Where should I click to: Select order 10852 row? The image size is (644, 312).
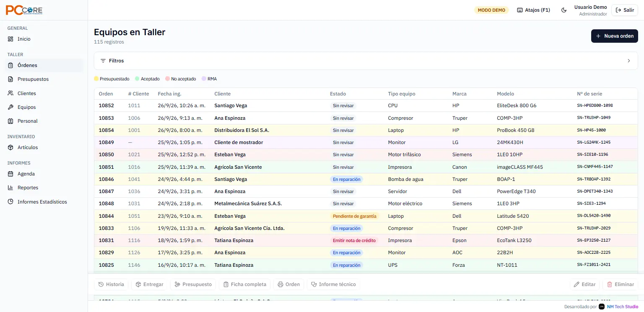pyautogui.click(x=366, y=106)
